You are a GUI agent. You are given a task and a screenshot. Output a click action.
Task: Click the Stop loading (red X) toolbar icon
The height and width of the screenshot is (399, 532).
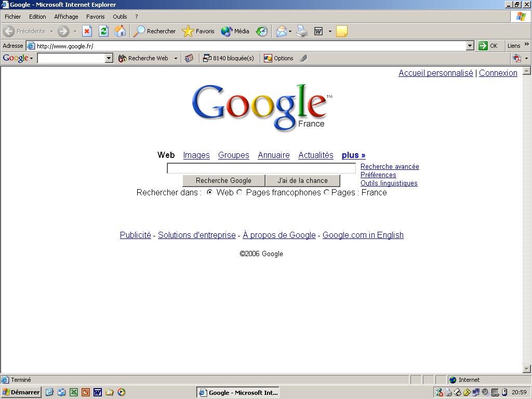click(87, 31)
